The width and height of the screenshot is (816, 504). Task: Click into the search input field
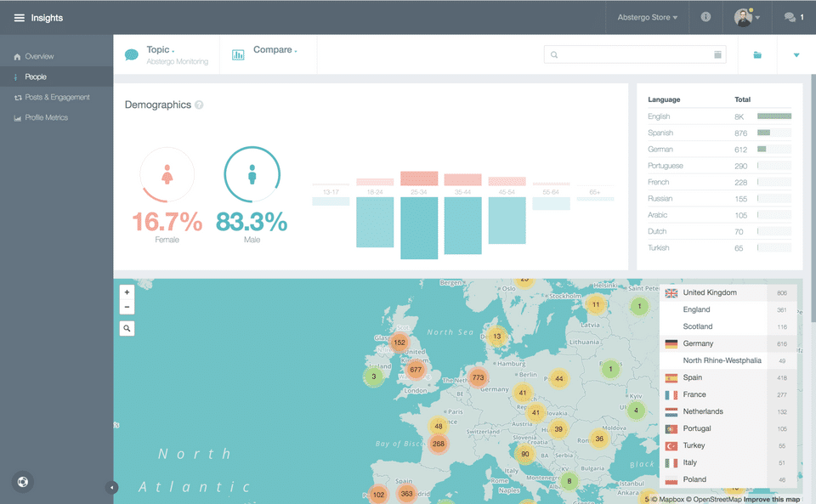click(x=634, y=54)
